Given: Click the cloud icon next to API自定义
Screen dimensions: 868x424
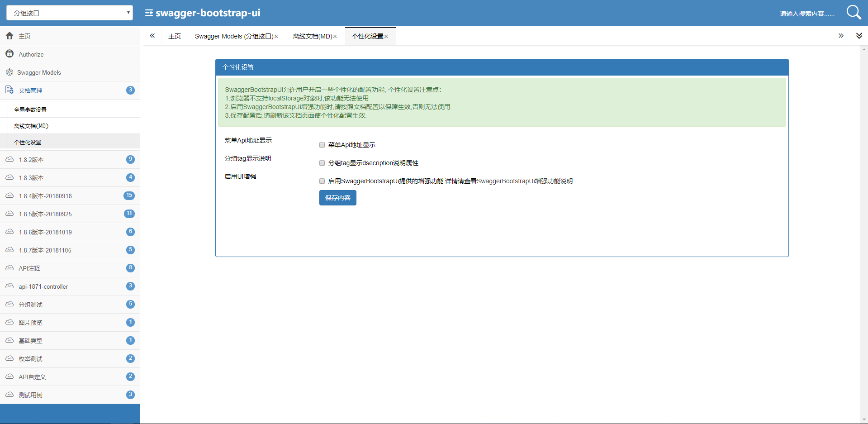Looking at the screenshot, I should point(9,376).
